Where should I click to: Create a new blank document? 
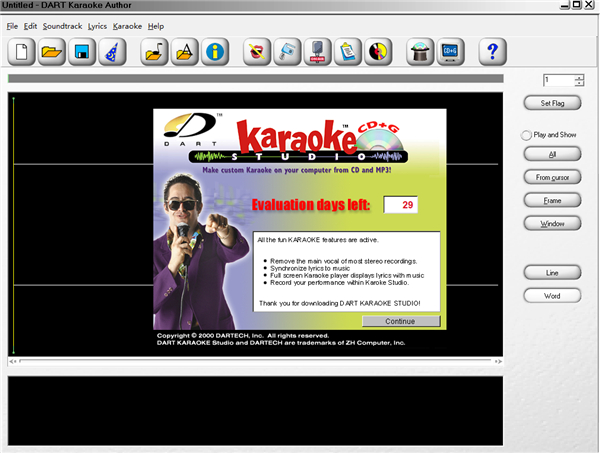pyautogui.click(x=21, y=52)
